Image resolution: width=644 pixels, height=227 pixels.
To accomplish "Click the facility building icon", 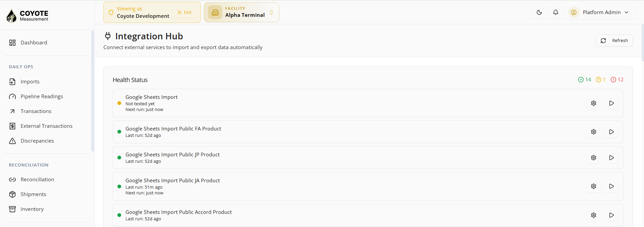I will tap(215, 12).
